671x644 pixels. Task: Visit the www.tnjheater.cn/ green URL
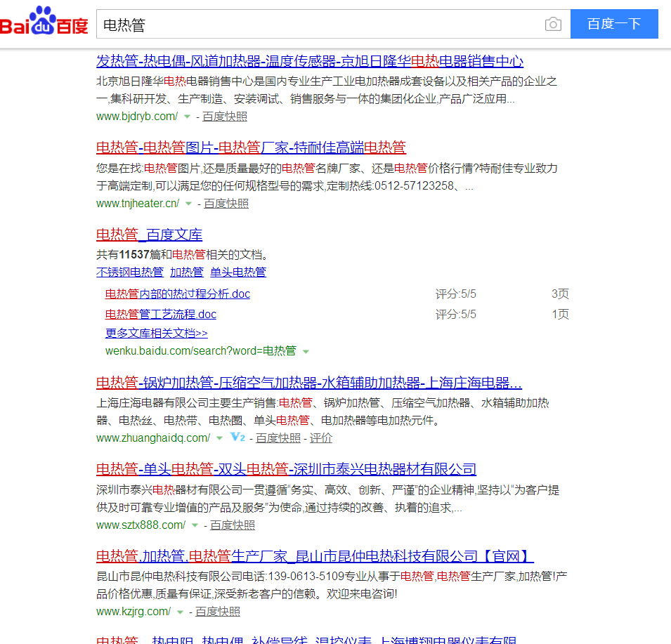[x=138, y=204]
